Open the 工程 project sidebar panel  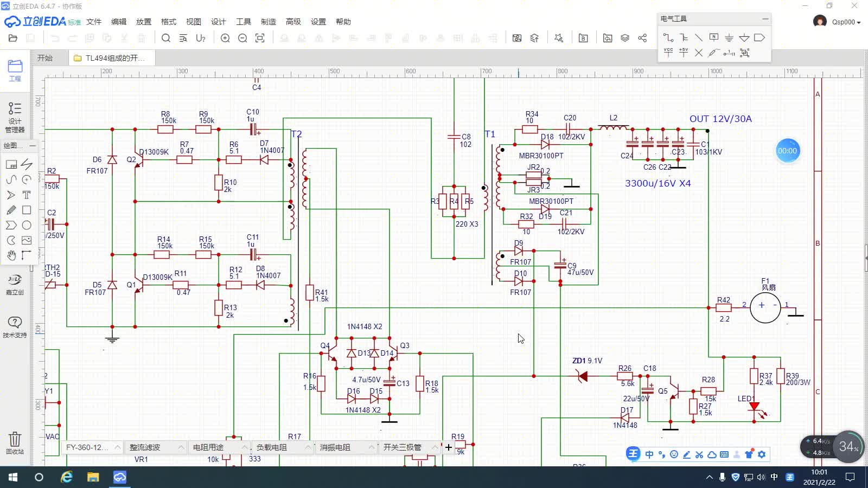pos(15,70)
